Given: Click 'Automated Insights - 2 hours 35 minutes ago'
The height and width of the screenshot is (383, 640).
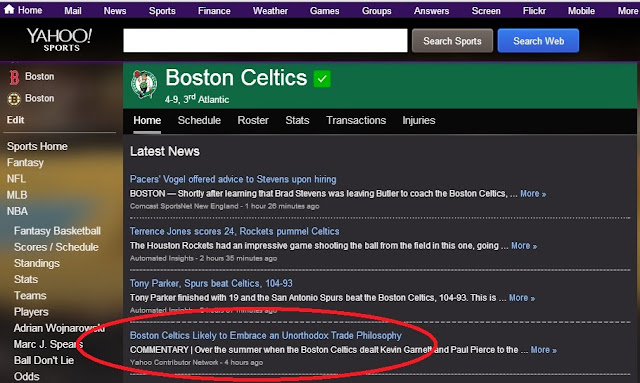Looking at the screenshot, I should 203,258.
